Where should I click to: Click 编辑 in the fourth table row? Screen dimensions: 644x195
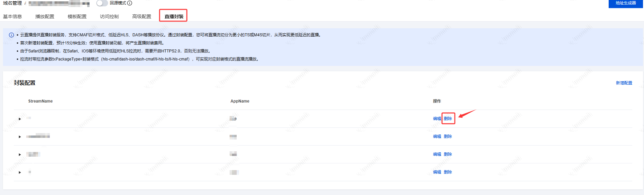tap(437, 172)
